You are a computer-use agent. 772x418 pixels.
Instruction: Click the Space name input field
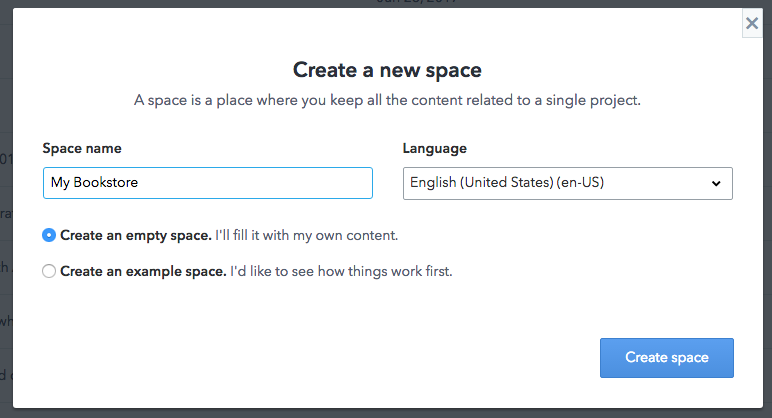pyautogui.click(x=208, y=183)
